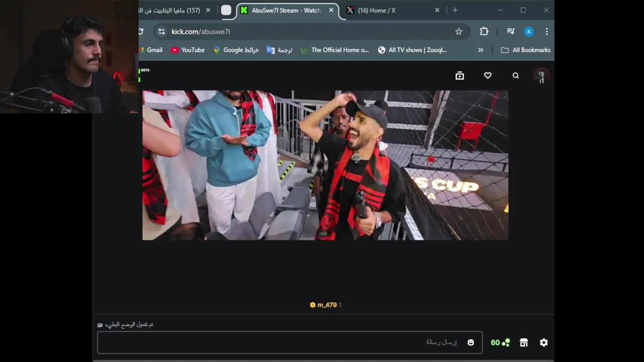This screenshot has height=362, width=644.
Task: Open the Chrome extensions puzzle icon
Action: tap(484, 31)
